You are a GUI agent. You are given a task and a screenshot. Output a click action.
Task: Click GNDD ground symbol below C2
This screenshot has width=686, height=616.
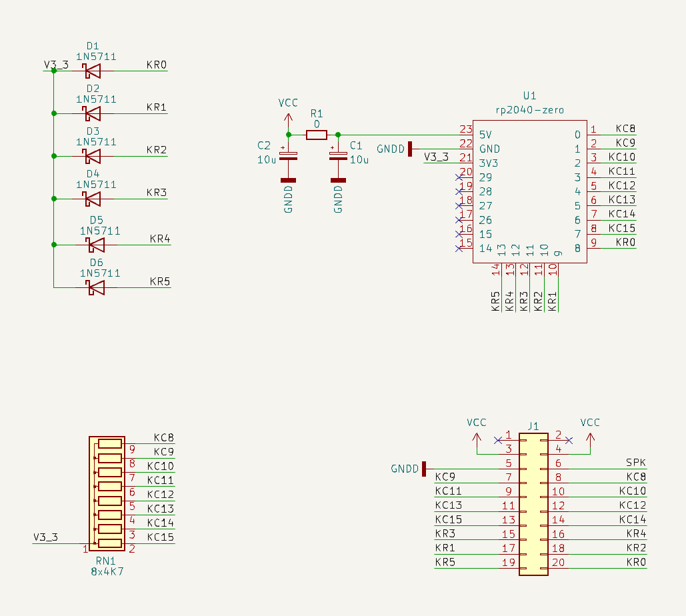point(288,180)
